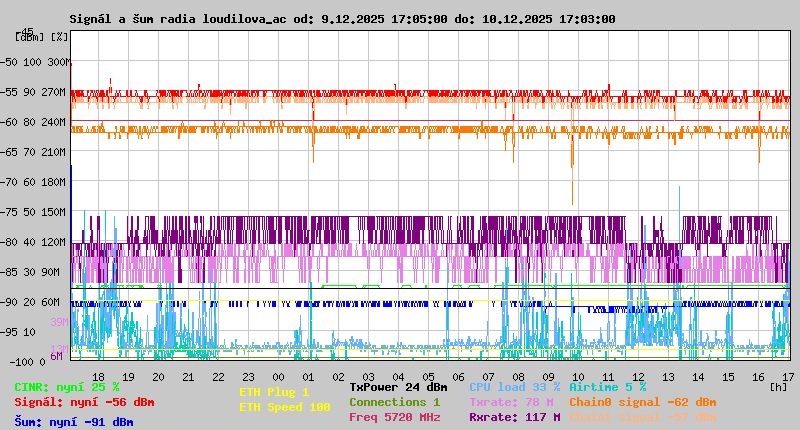Click the Connections 1 legend entry
800x430 pixels.
pos(394,402)
